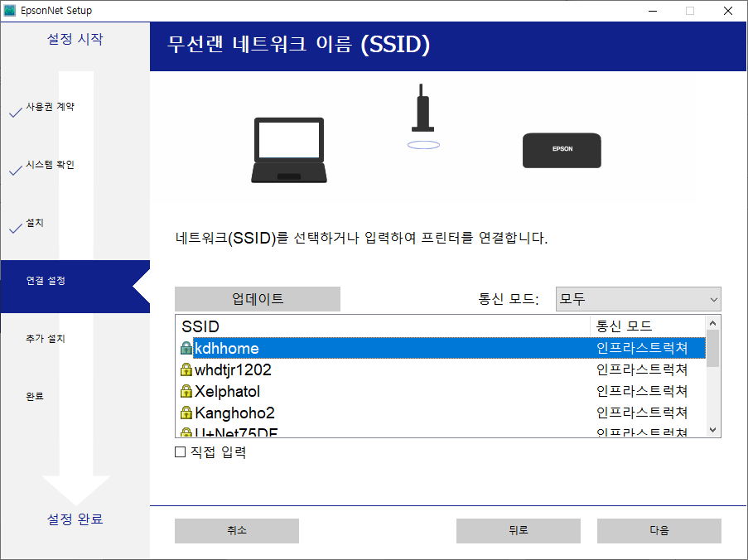
Task: Click the SSID column header
Action: pos(383,326)
